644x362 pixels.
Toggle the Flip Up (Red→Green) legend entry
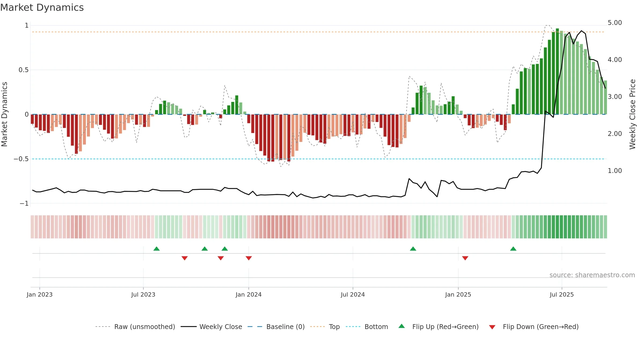[x=438, y=327]
